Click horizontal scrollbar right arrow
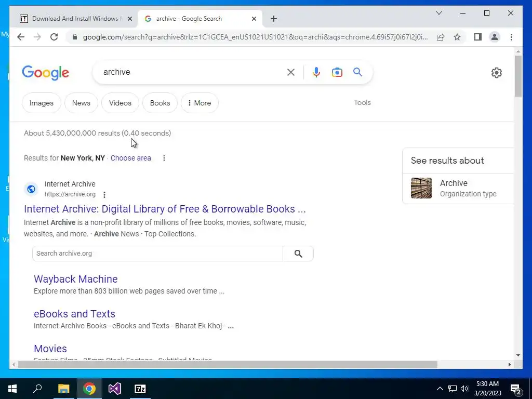This screenshot has width=532, height=399. point(509,364)
